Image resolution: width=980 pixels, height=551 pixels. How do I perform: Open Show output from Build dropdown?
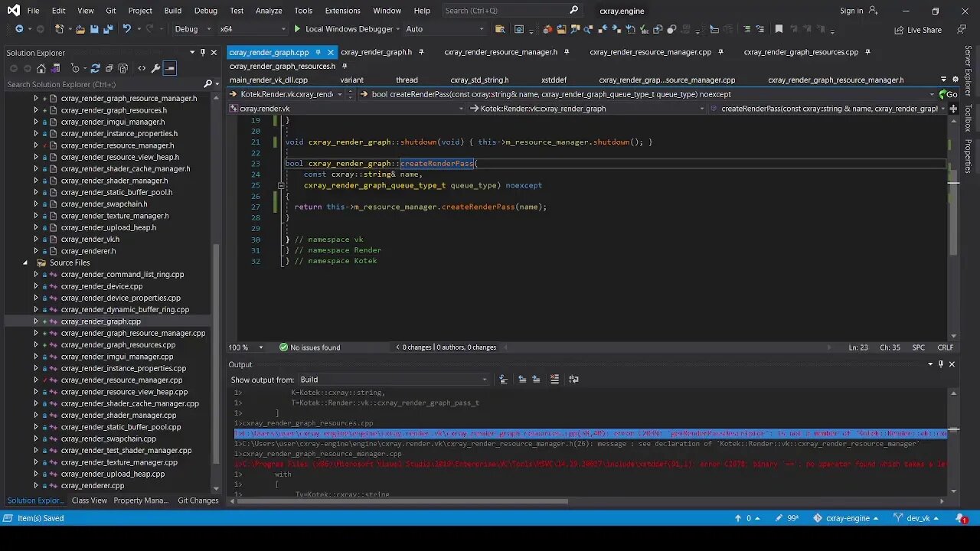394,379
